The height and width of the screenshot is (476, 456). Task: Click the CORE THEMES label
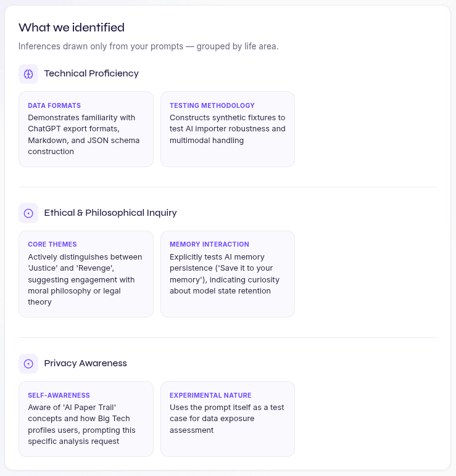click(52, 244)
